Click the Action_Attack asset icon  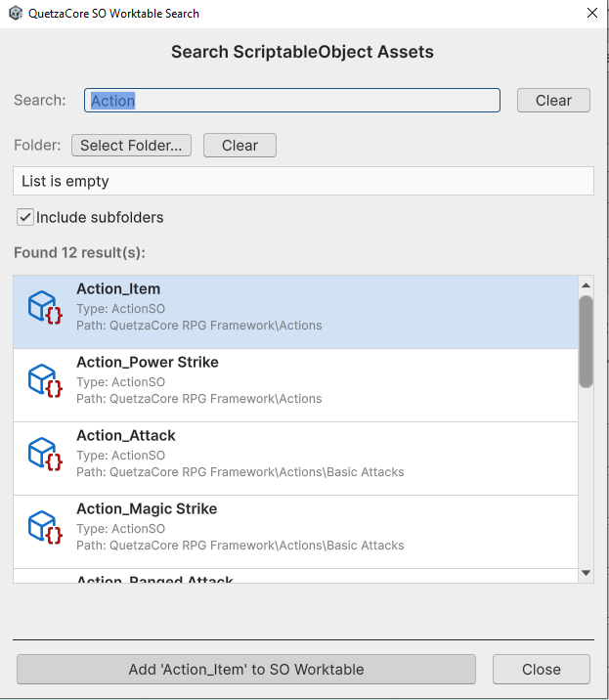(45, 455)
